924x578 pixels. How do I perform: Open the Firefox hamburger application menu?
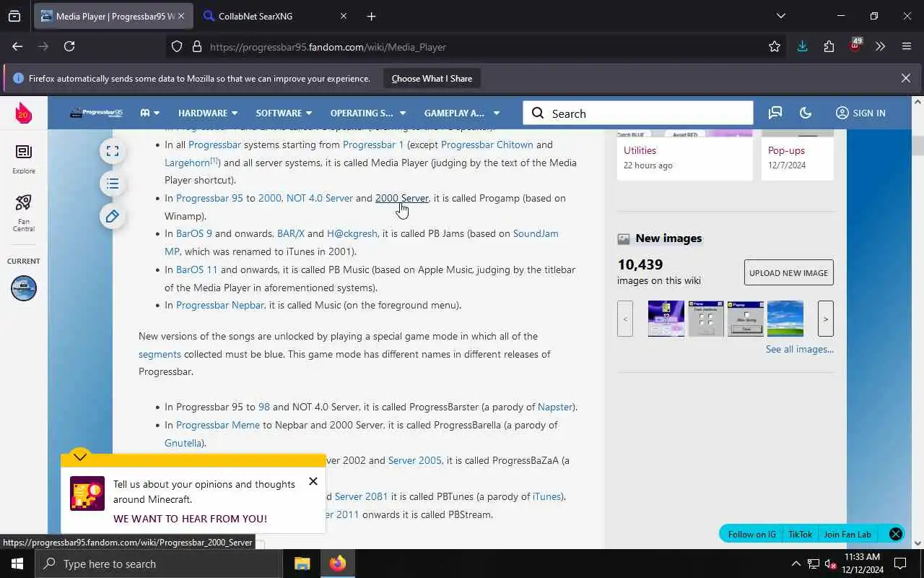(907, 46)
